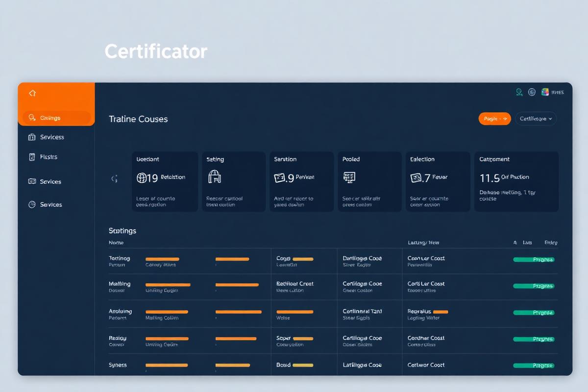Click the Tratine Couses heading

tap(138, 119)
